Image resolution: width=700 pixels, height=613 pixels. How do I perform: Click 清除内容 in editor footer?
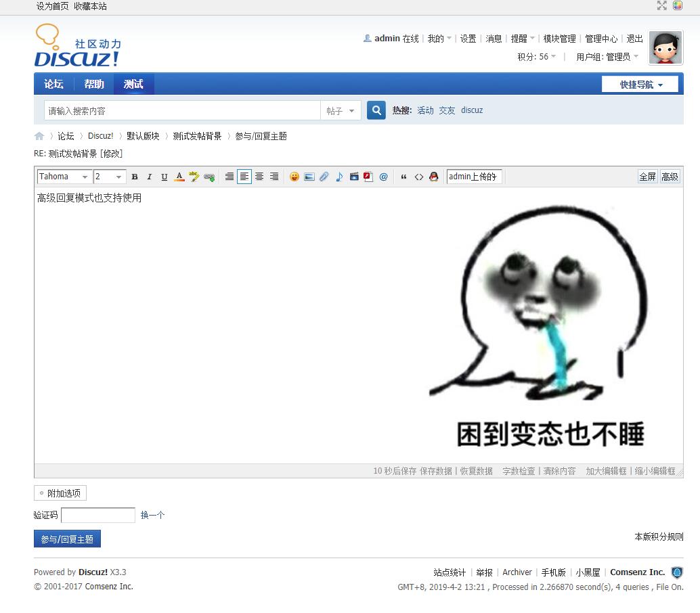coord(559,471)
